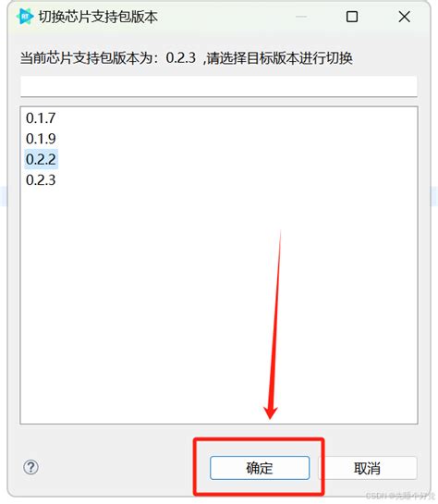Screen dimensions: 438x504
Task: Select version 0.1.7 in the list
Action: click(41, 118)
